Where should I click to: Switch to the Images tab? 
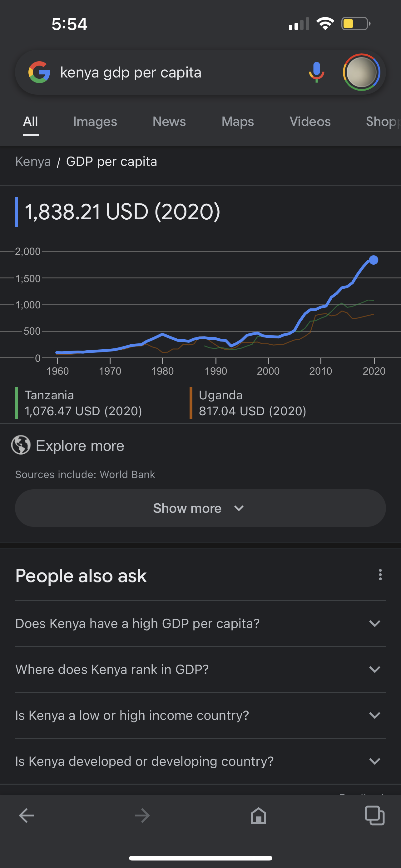(95, 122)
